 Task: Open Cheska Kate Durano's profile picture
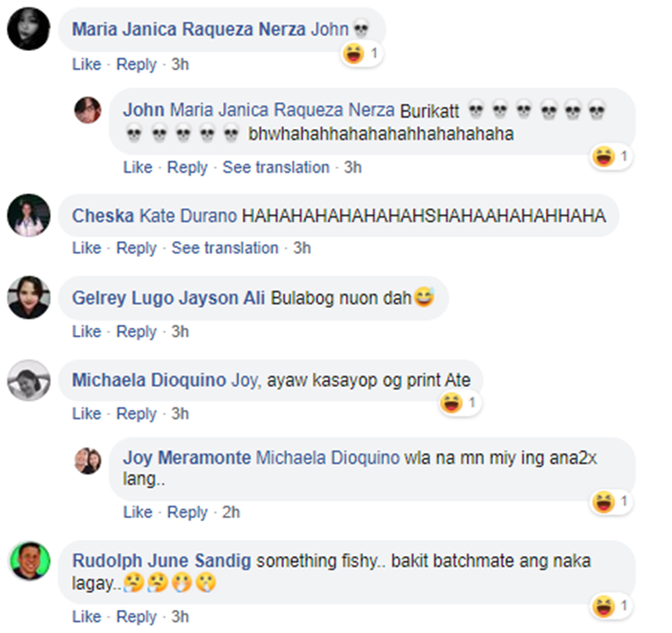pos(29,216)
